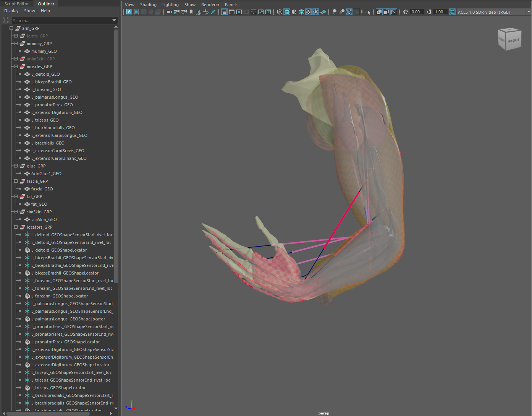The width and height of the screenshot is (532, 416).
Task: Collapse the muscles_GRP group
Action: (16, 67)
